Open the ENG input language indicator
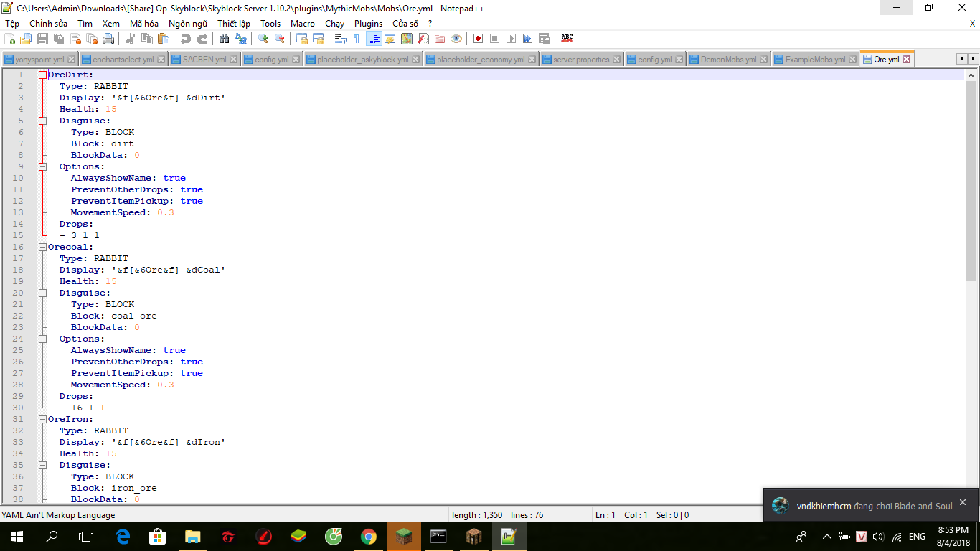Image resolution: width=980 pixels, height=551 pixels. point(917,537)
